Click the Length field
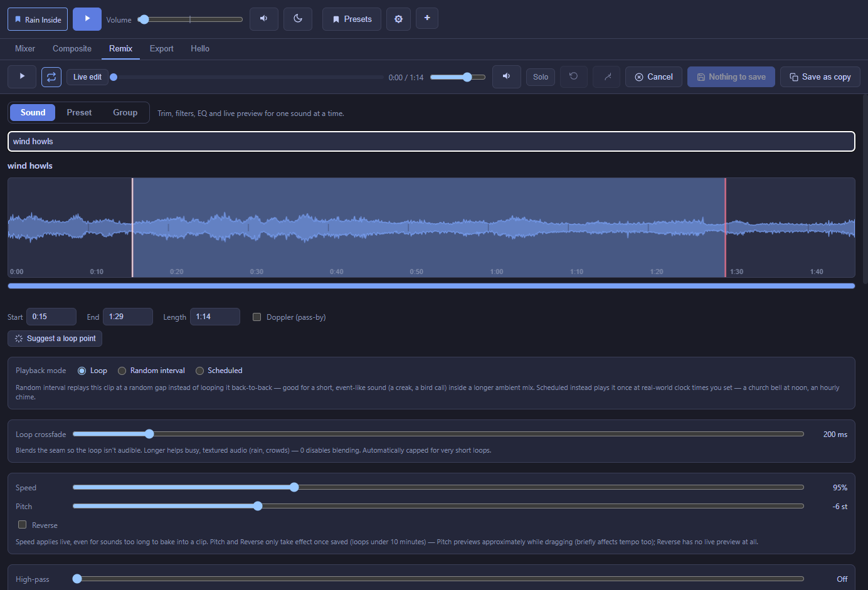This screenshot has height=590, width=868. click(215, 317)
